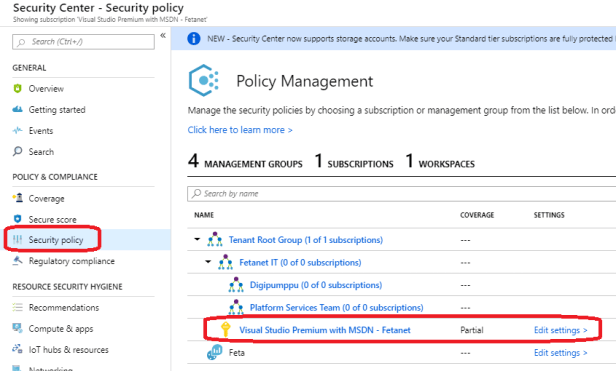The image size is (616, 371).
Task: Open Compute & apps in the sidebar
Action: (61, 329)
